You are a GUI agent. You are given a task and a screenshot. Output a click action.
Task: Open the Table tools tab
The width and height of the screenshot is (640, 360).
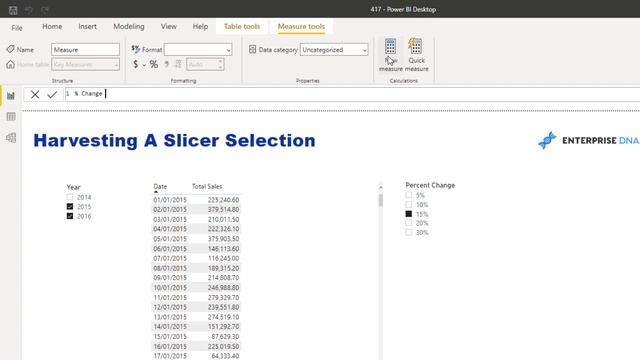click(242, 27)
